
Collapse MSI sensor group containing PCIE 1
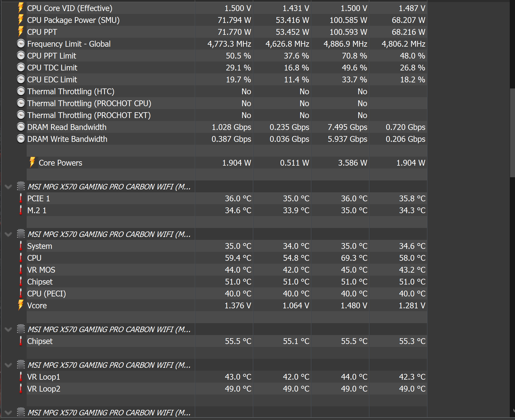8,187
